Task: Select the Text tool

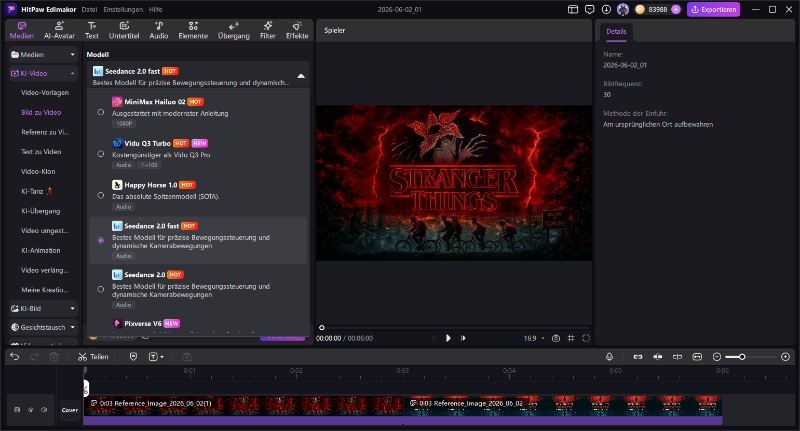Action: 92,31
